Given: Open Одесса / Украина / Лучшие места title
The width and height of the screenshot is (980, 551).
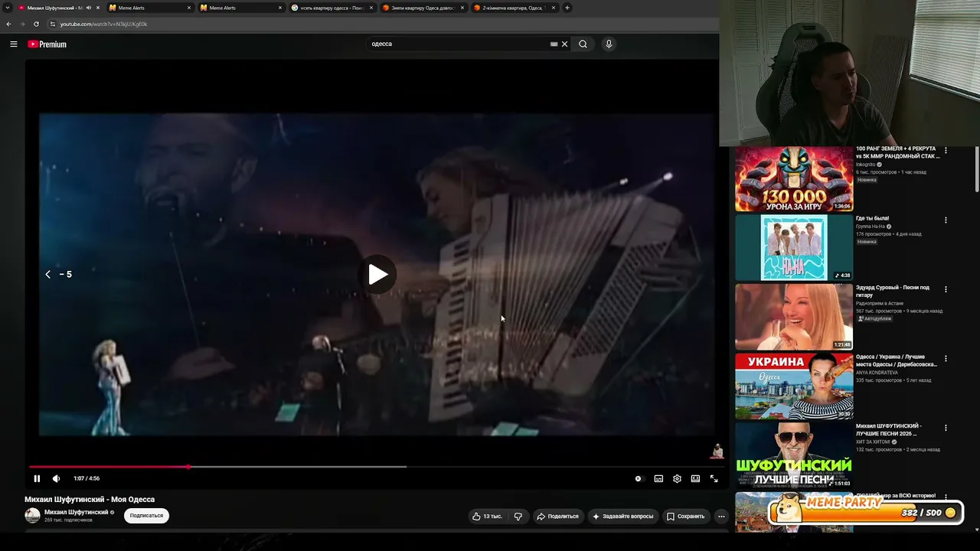Looking at the screenshot, I should [x=897, y=360].
